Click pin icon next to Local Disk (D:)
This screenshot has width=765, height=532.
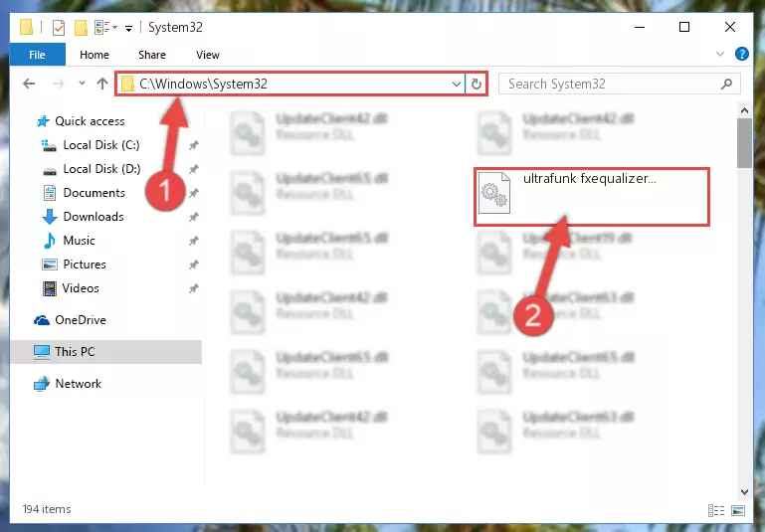tap(194, 169)
